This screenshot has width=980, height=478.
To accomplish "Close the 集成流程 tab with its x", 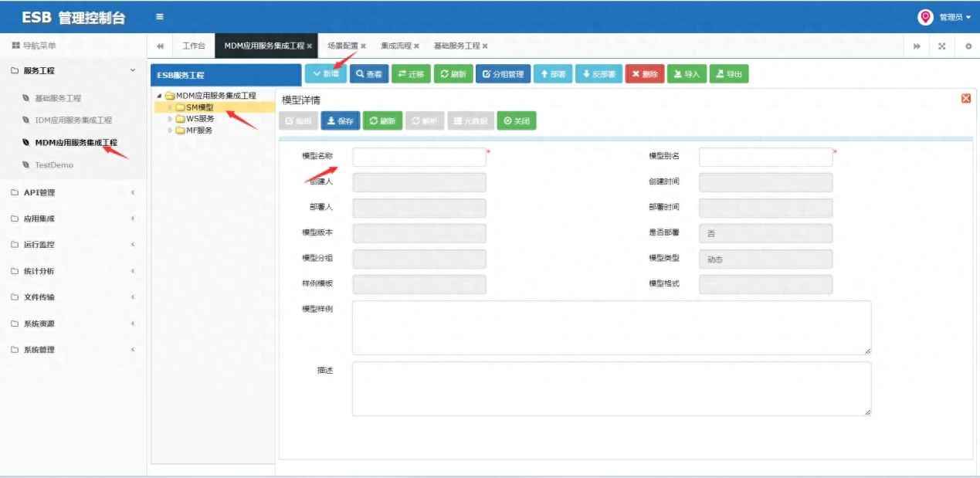I will pyautogui.click(x=416, y=46).
